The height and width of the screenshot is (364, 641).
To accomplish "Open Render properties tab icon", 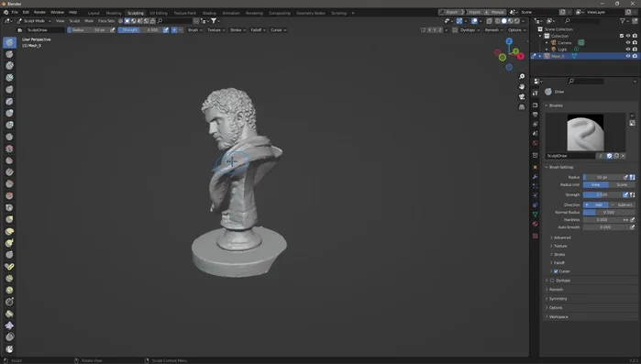I will pos(536,105).
